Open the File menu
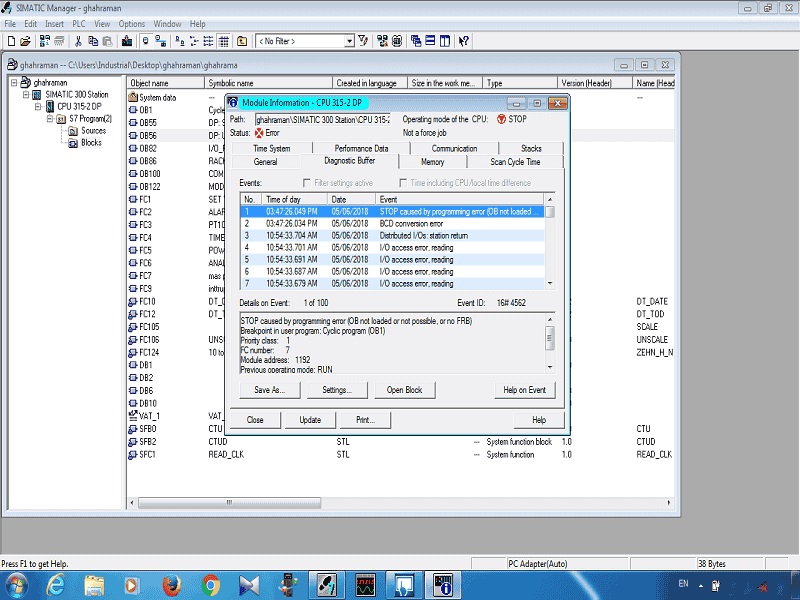The height and width of the screenshot is (600, 800). 10,24
